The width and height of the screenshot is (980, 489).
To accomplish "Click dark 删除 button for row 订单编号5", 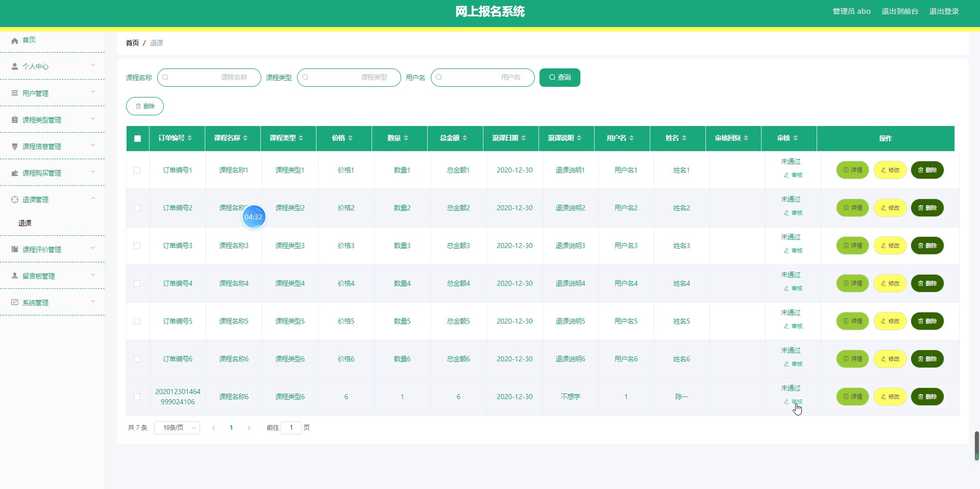I will coord(927,322).
